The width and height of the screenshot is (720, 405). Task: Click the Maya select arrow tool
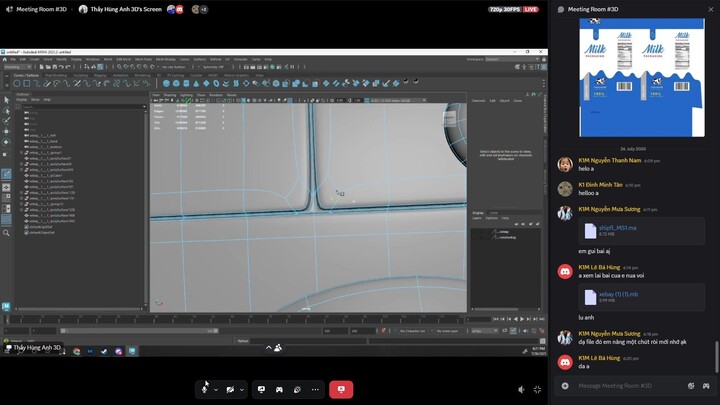[6, 100]
